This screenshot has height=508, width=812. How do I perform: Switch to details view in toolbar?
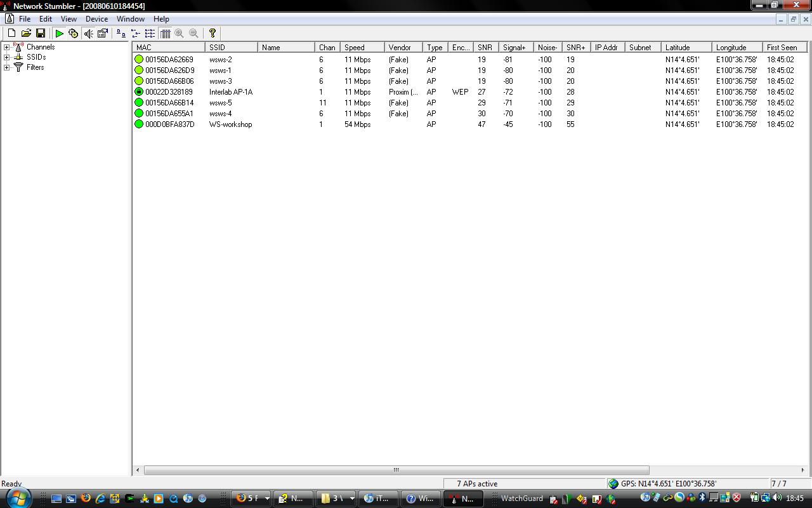point(165,34)
